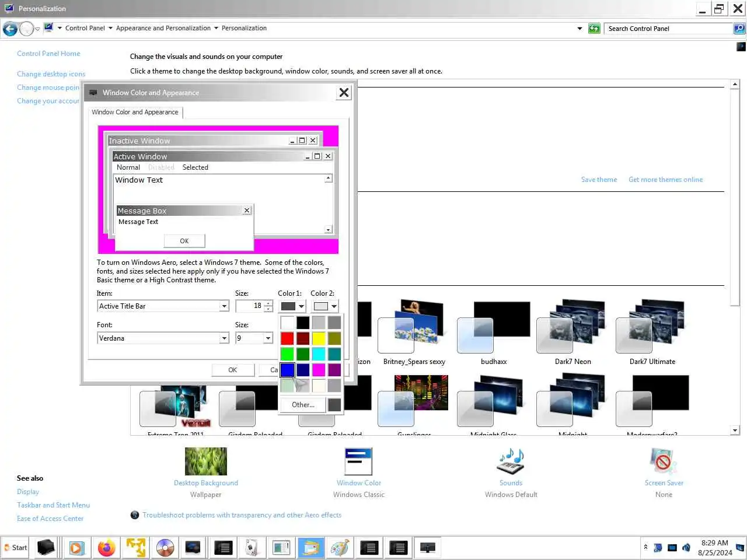Pick the red color swatch
Viewport: 747px width, 560px height.
click(287, 338)
